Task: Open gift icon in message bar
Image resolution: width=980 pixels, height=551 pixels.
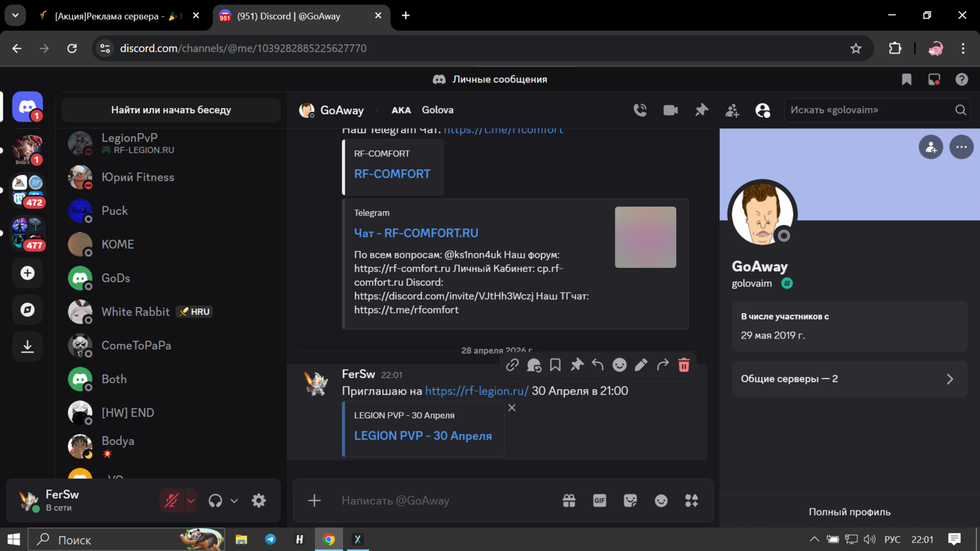Action: [x=569, y=501]
